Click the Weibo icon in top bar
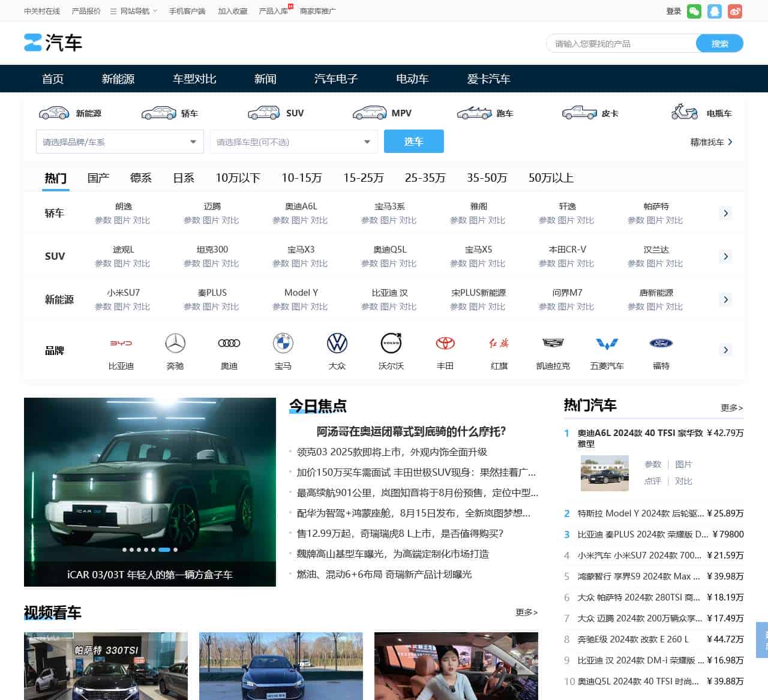This screenshot has width=768, height=700. pos(735,11)
